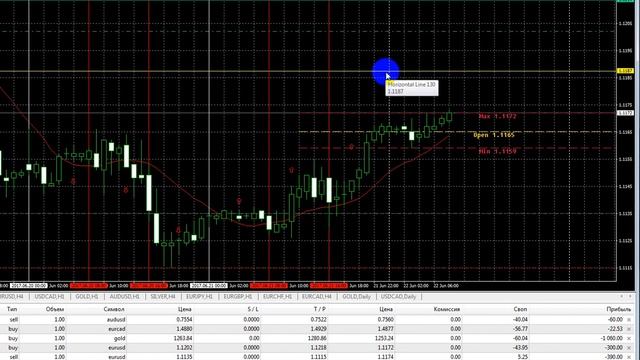Sort orders by Комиссия column header

pos(447,309)
